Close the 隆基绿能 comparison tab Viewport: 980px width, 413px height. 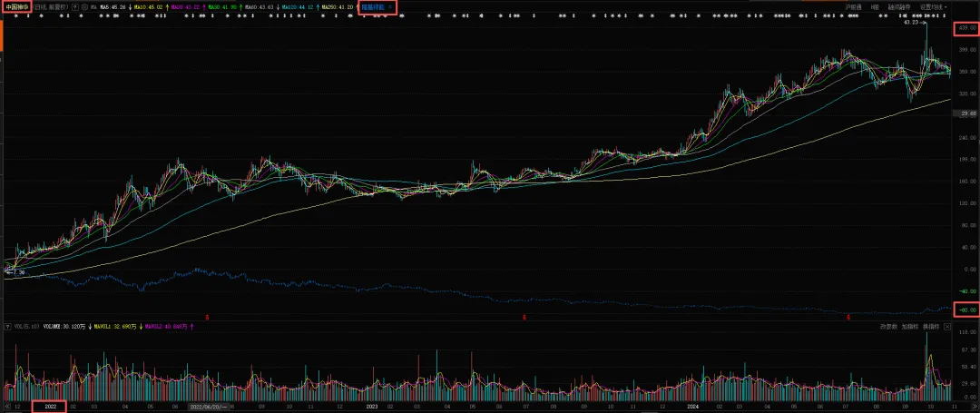tap(390, 7)
